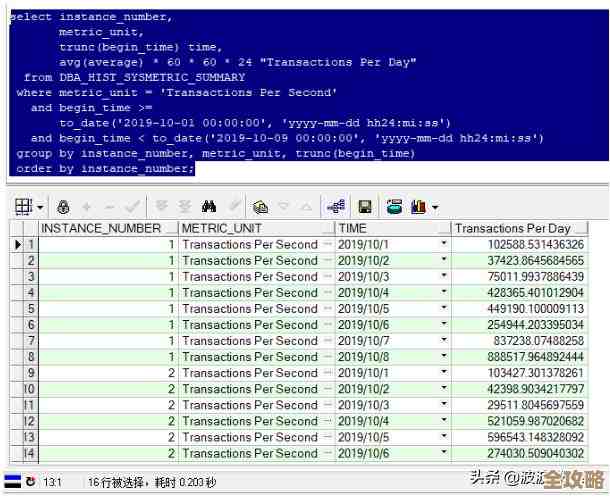
Task: Click the query by example icon
Action: pyautogui.click(x=260, y=207)
